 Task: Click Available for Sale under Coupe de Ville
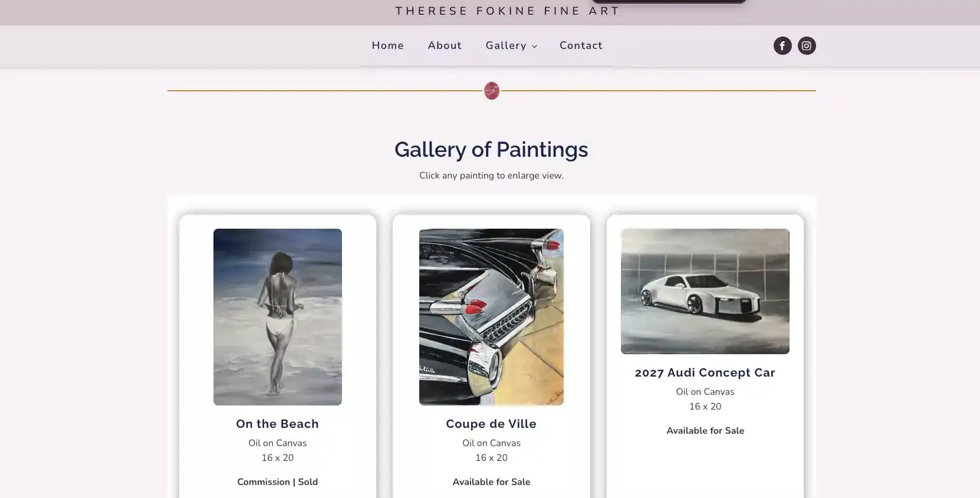coord(491,481)
